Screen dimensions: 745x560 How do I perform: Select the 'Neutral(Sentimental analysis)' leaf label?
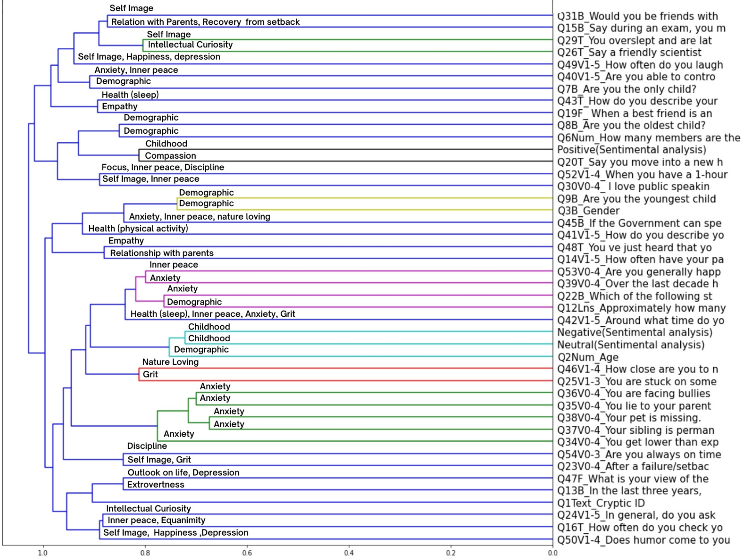click(630, 345)
